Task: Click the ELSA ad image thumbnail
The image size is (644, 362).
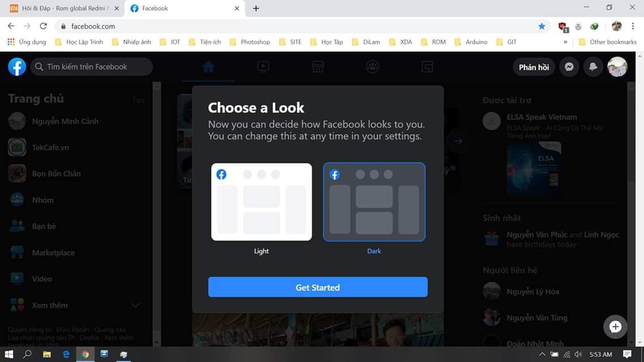Action: (x=534, y=168)
